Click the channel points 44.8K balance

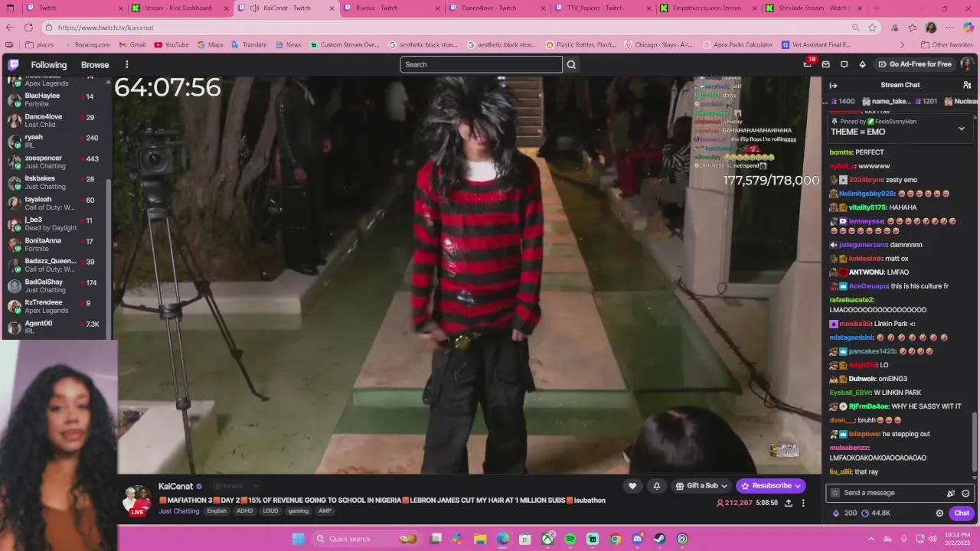876,513
